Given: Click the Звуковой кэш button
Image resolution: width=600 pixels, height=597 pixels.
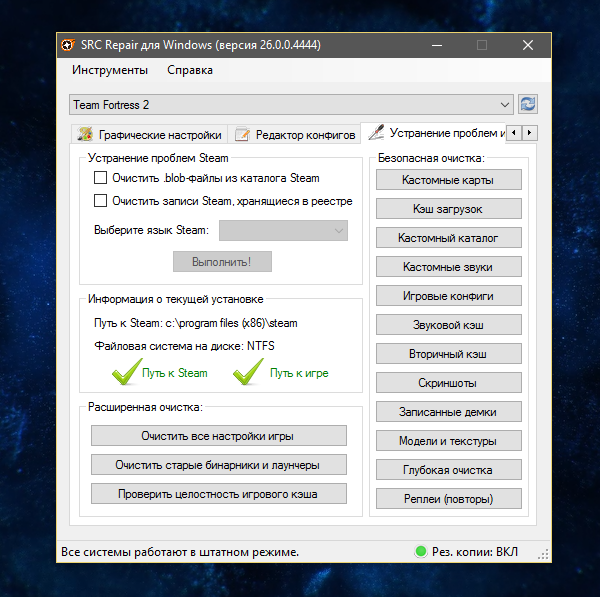Looking at the screenshot, I should (x=448, y=325).
